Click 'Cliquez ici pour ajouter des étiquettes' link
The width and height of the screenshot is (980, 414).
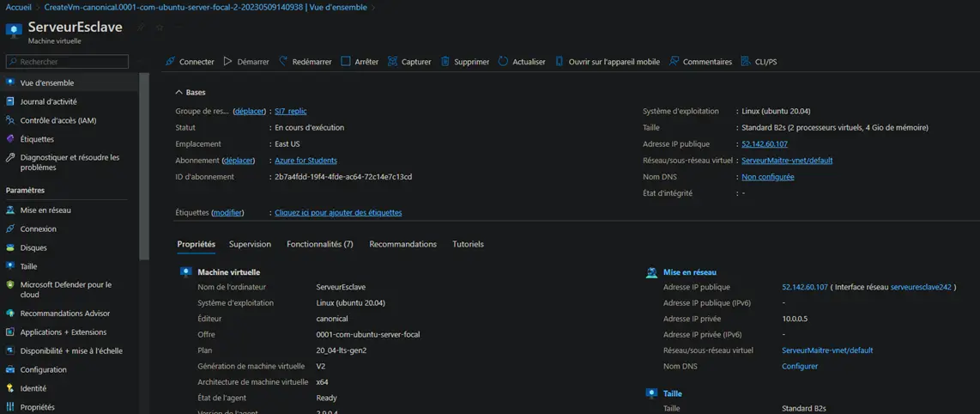click(338, 213)
